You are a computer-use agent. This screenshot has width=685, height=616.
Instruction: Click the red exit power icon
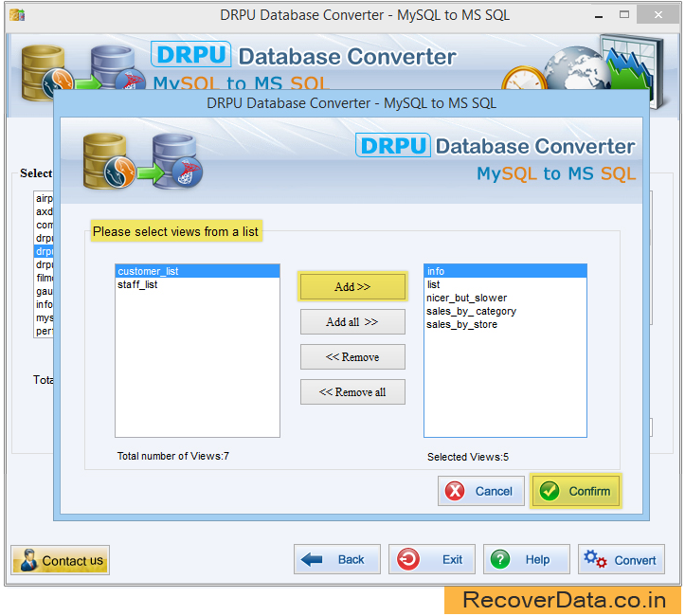(x=408, y=559)
